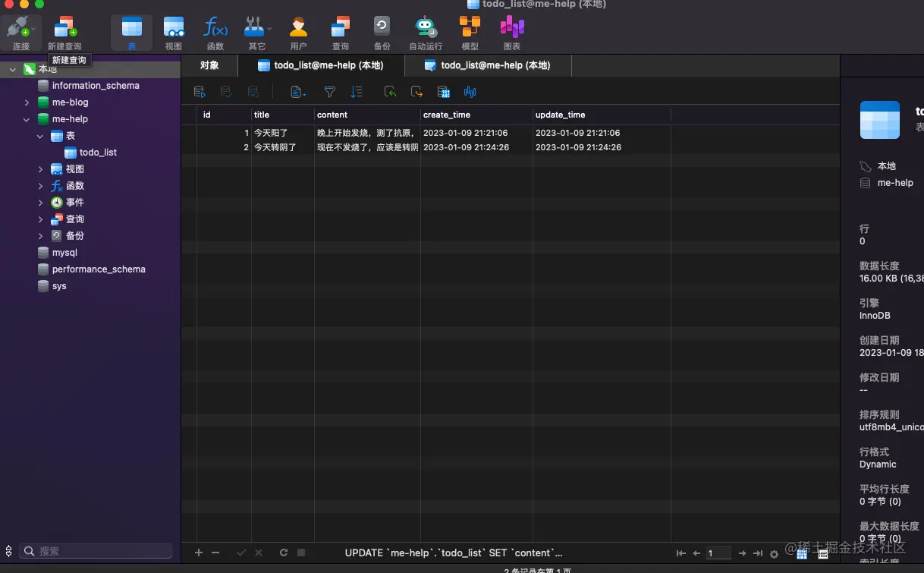This screenshot has width=924, height=573.
Task: Go to previous page arrow button
Action: click(x=696, y=554)
